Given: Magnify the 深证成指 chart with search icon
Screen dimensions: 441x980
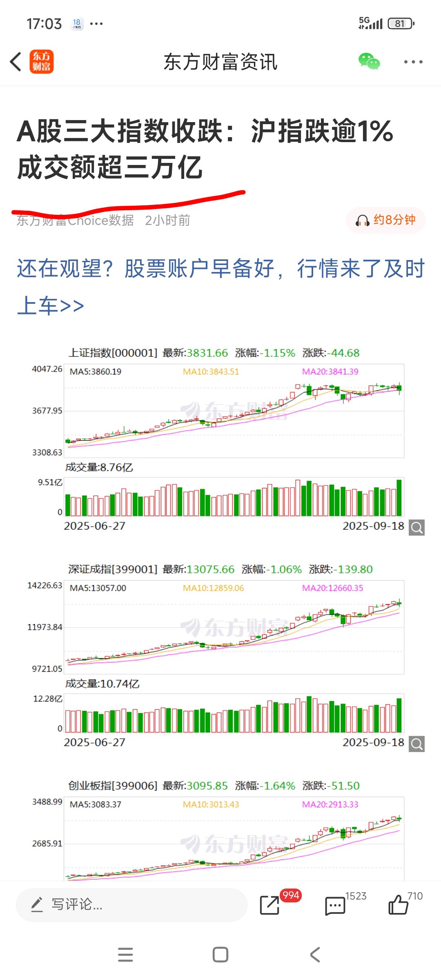Looking at the screenshot, I should click(x=416, y=744).
